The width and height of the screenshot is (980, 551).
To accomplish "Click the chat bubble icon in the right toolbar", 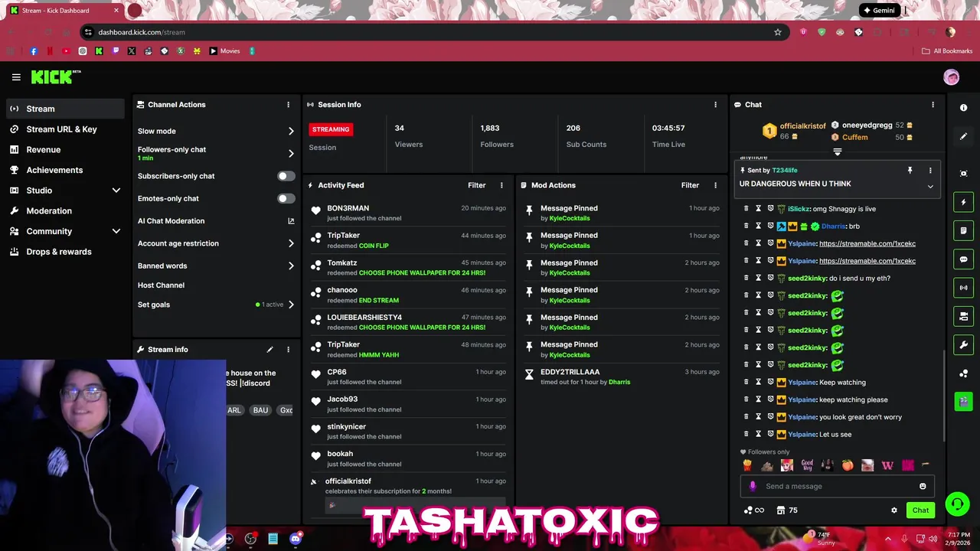I will coord(963,259).
